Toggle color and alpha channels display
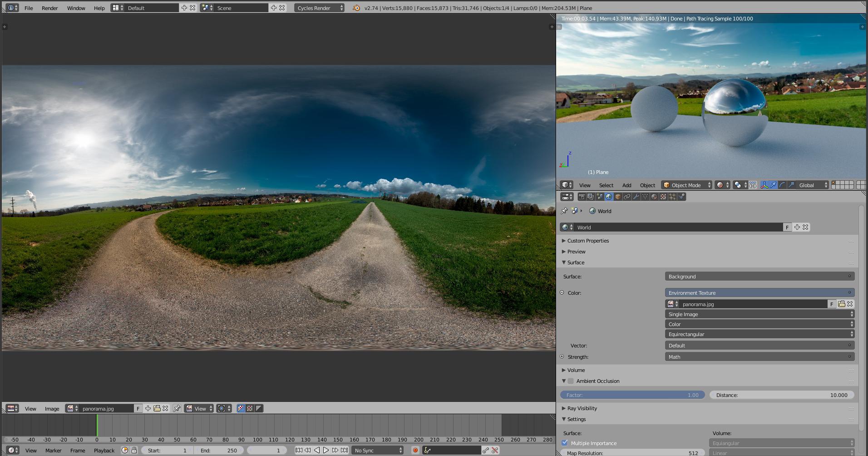This screenshot has width=868, height=456. (241, 408)
